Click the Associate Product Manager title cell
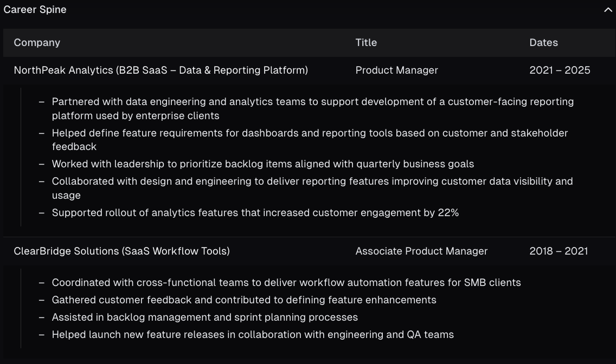The width and height of the screenshot is (616, 364). click(421, 251)
